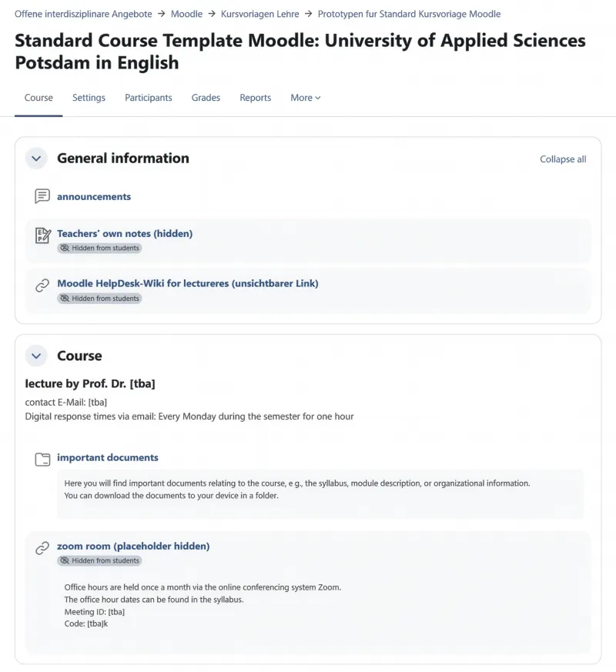Viewport: 616px width, 672px height.
Task: Open the announcements forum icon
Action: (42, 196)
